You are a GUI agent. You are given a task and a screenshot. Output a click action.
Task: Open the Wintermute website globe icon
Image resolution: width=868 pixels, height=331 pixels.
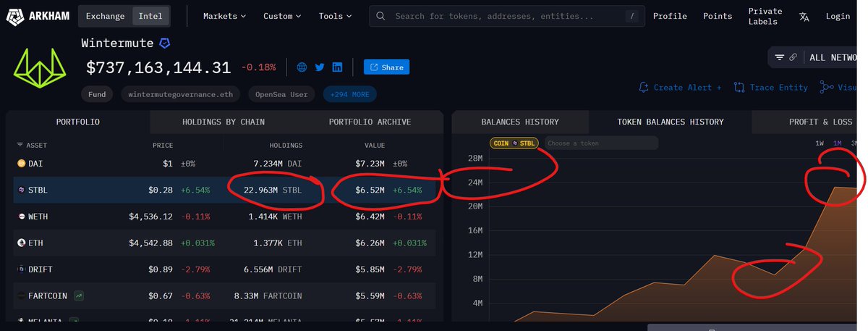coord(302,67)
